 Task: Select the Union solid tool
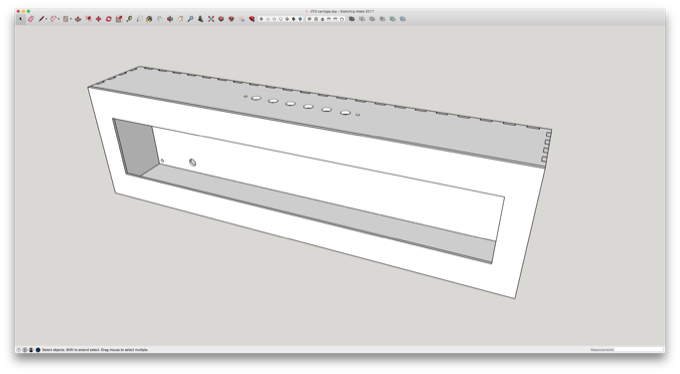click(372, 19)
